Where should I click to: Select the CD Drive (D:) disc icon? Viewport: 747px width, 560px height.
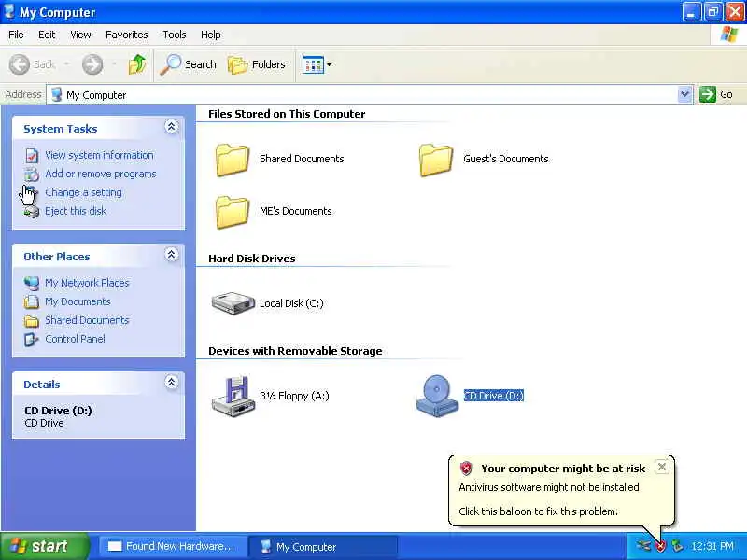pos(437,396)
